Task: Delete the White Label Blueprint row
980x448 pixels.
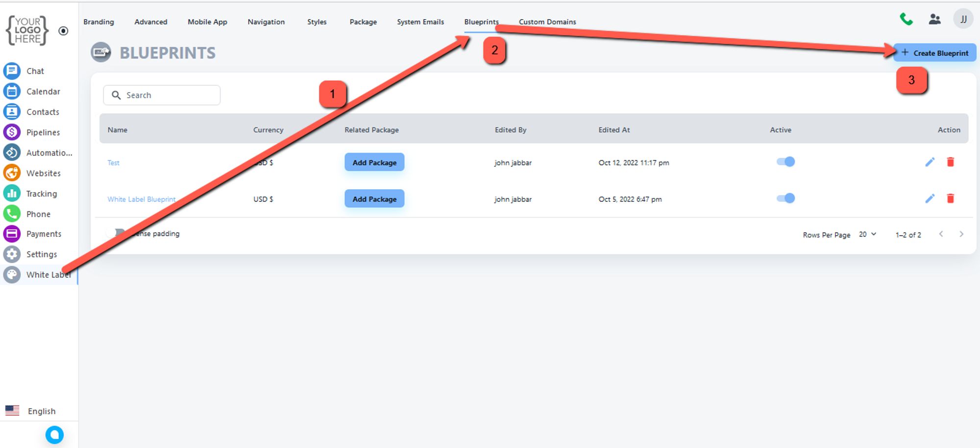Action: coord(950,199)
